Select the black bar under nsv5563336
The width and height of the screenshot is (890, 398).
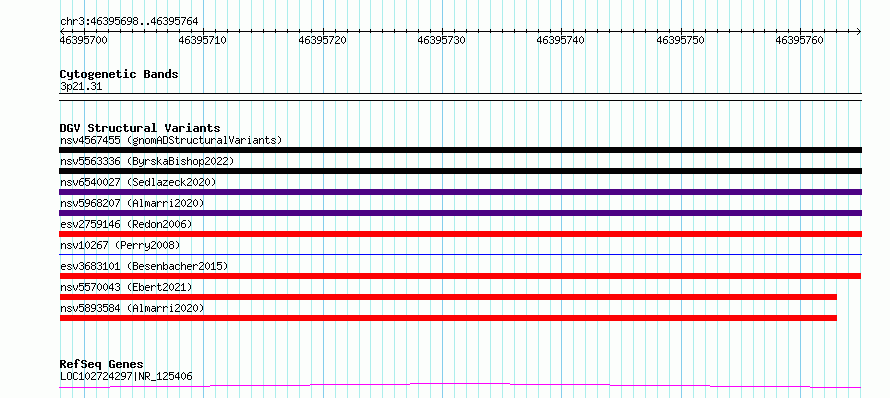tap(460, 171)
